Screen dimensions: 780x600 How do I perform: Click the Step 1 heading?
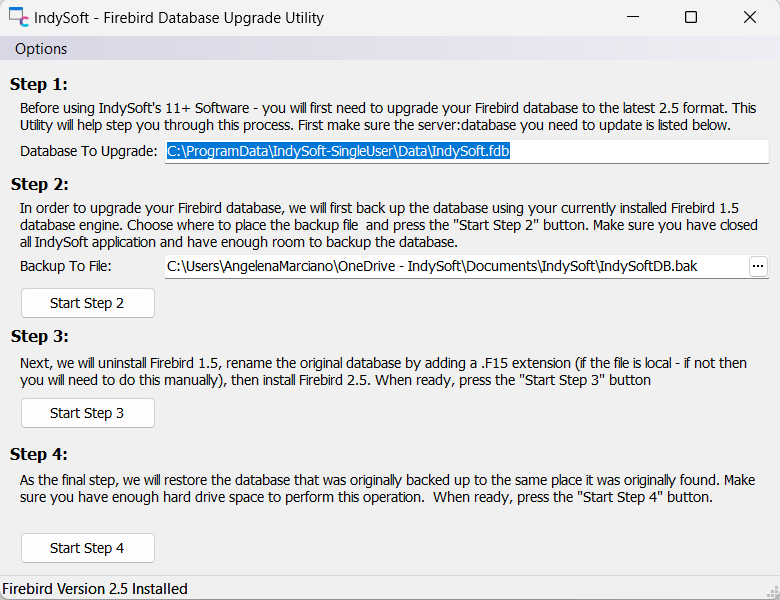[39, 84]
